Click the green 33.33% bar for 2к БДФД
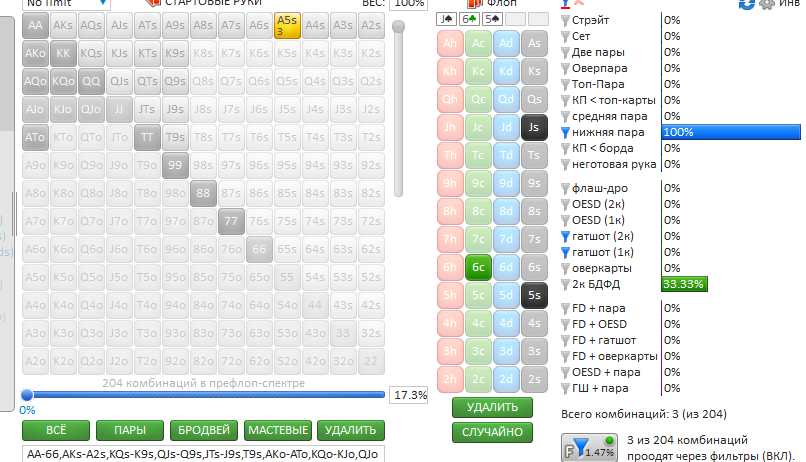This screenshot has height=462, width=806. (x=684, y=284)
